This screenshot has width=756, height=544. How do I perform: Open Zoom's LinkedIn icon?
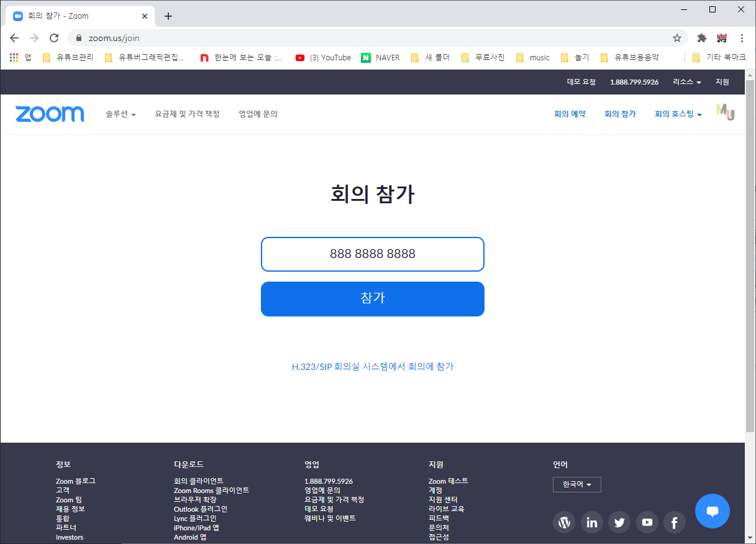(592, 522)
